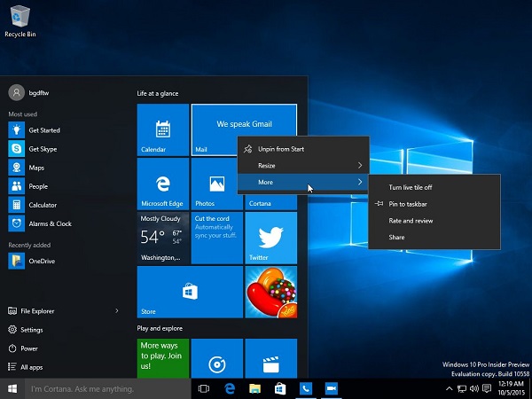The image size is (532, 399).
Task: Open the Microsoft Edge tile
Action: (163, 184)
